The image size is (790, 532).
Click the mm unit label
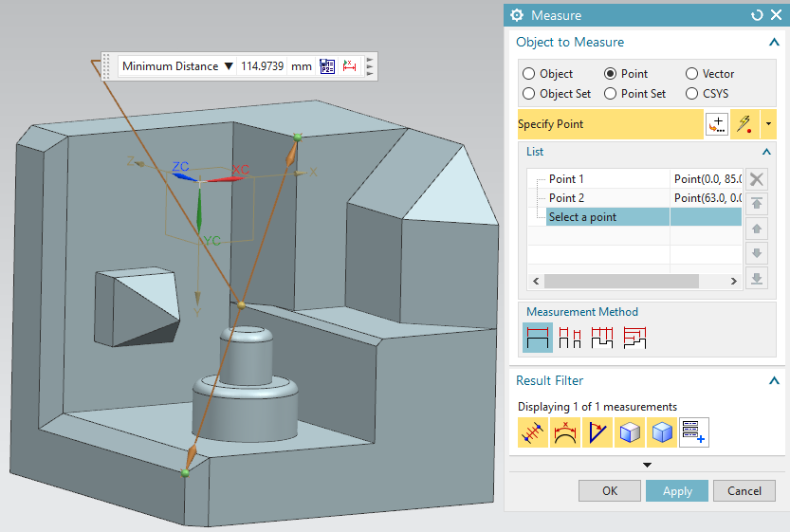click(x=302, y=66)
